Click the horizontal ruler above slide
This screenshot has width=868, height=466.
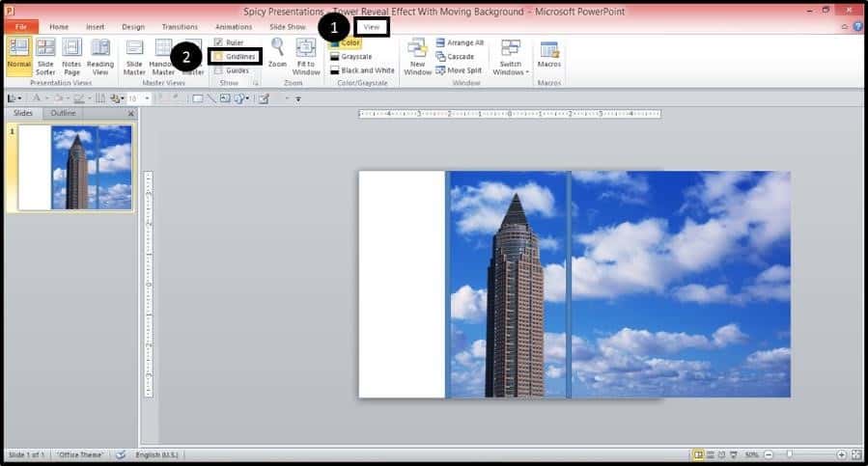click(509, 114)
